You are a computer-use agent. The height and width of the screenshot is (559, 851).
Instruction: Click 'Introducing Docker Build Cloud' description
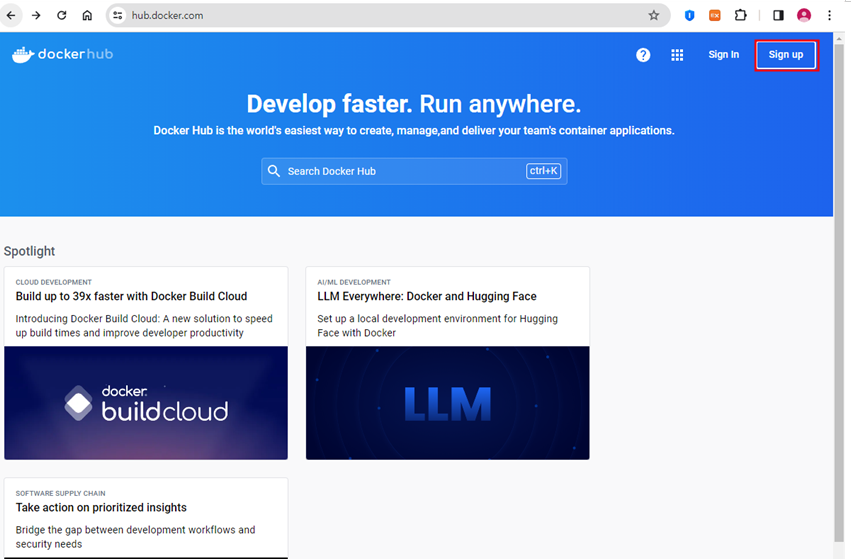tap(144, 326)
